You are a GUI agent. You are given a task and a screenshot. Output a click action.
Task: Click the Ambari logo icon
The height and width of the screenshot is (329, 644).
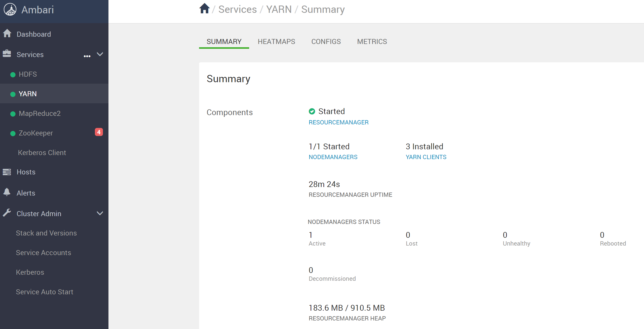coord(10,10)
